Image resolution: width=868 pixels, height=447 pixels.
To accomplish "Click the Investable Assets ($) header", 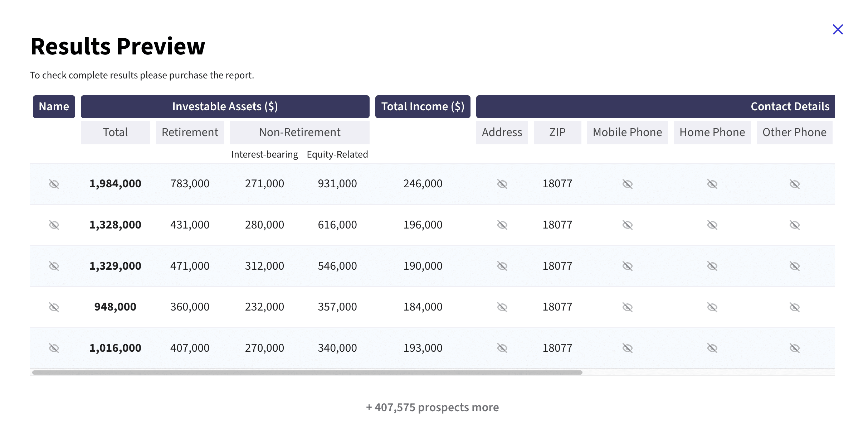I will tap(225, 107).
